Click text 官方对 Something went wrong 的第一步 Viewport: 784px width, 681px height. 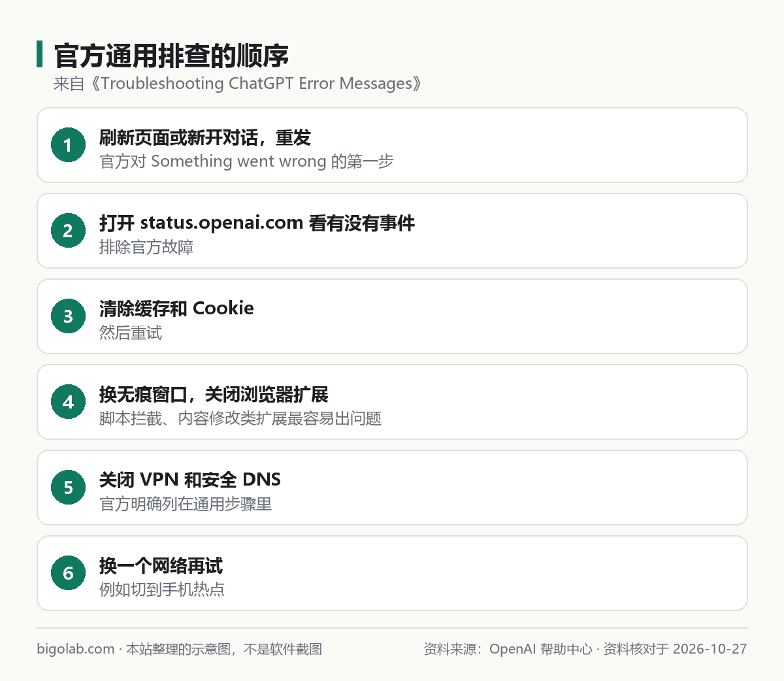click(x=246, y=161)
